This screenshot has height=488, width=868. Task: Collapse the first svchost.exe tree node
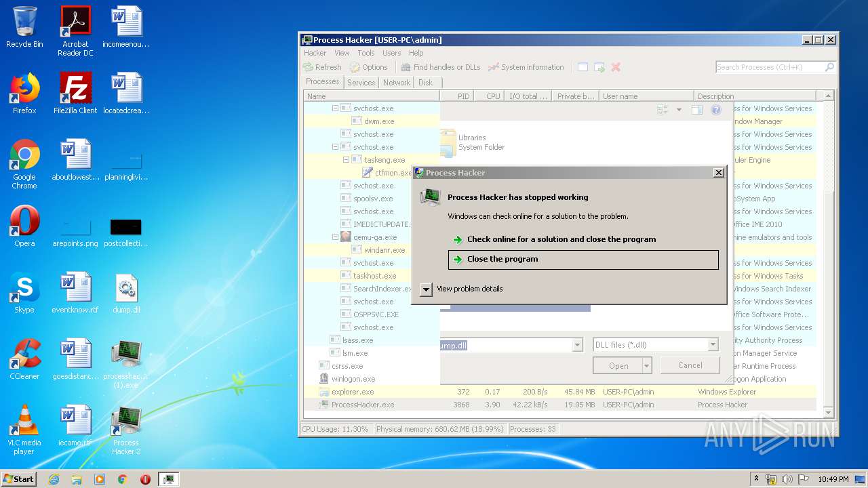[x=335, y=108]
